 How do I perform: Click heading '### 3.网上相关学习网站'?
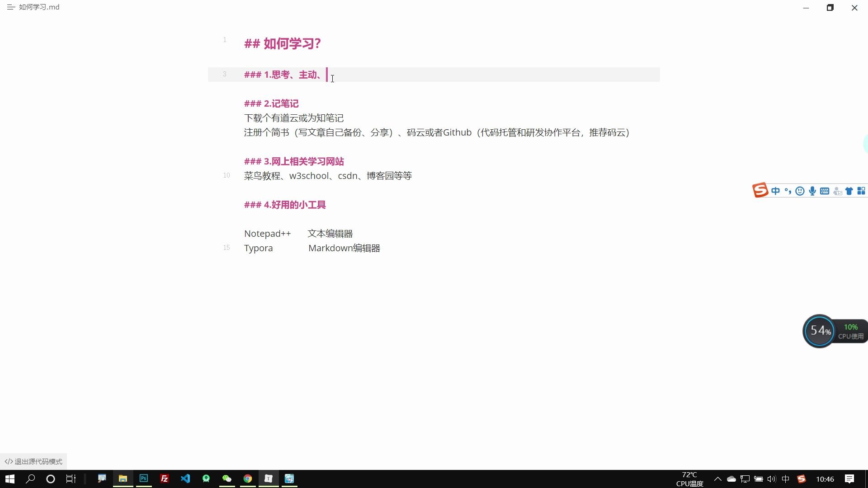(294, 161)
